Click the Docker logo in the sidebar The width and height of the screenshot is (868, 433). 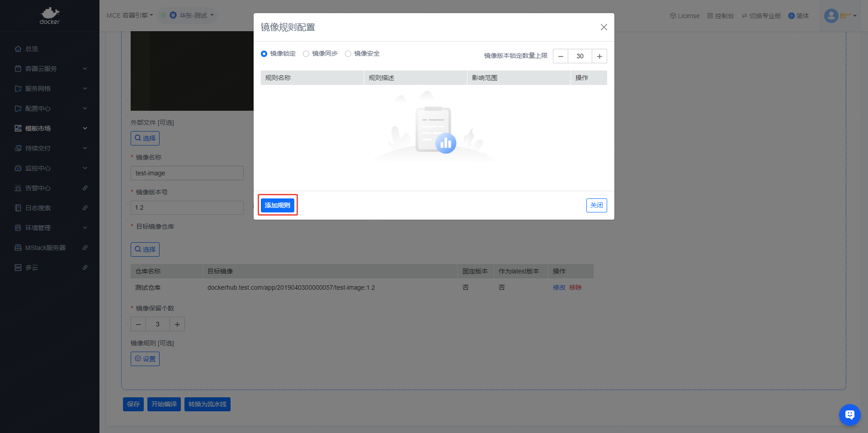[x=49, y=15]
